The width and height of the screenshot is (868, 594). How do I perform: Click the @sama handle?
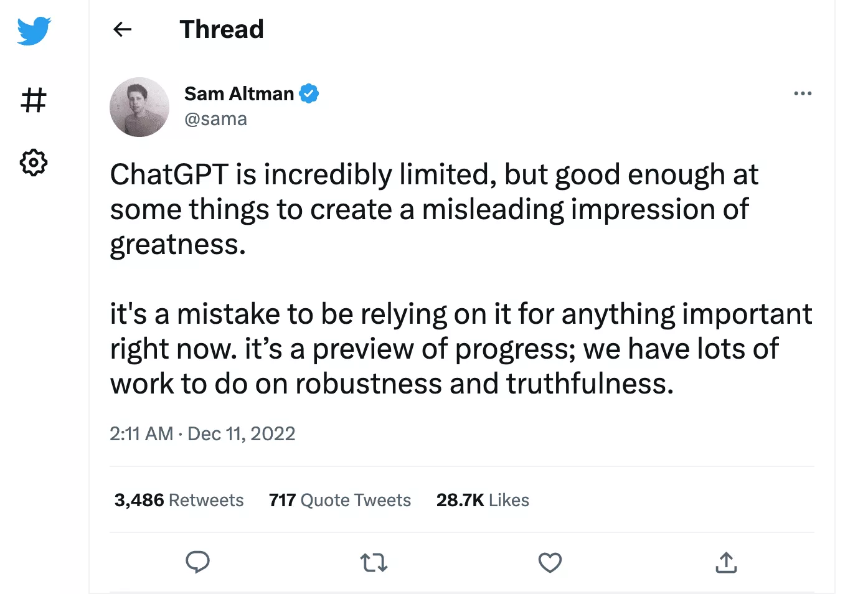point(215,119)
